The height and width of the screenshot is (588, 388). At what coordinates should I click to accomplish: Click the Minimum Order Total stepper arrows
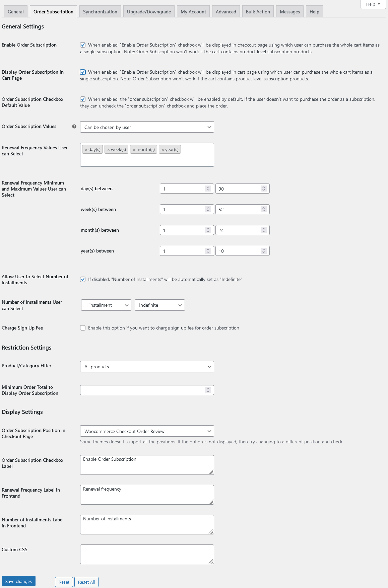point(208,390)
